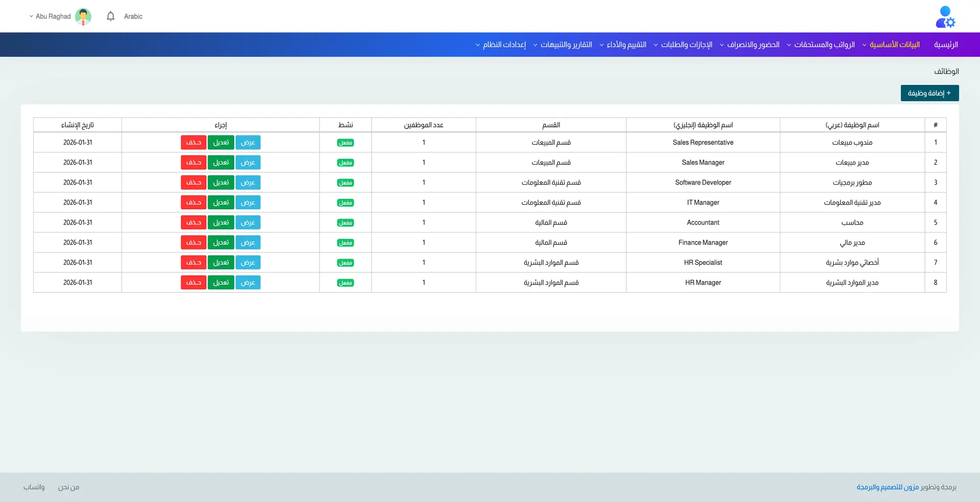Switch language via the Arabic link
This screenshot has width=980, height=502.
click(x=133, y=16)
